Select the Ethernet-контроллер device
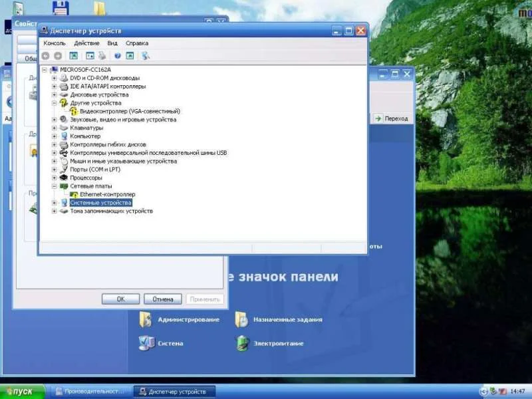 coord(107,194)
